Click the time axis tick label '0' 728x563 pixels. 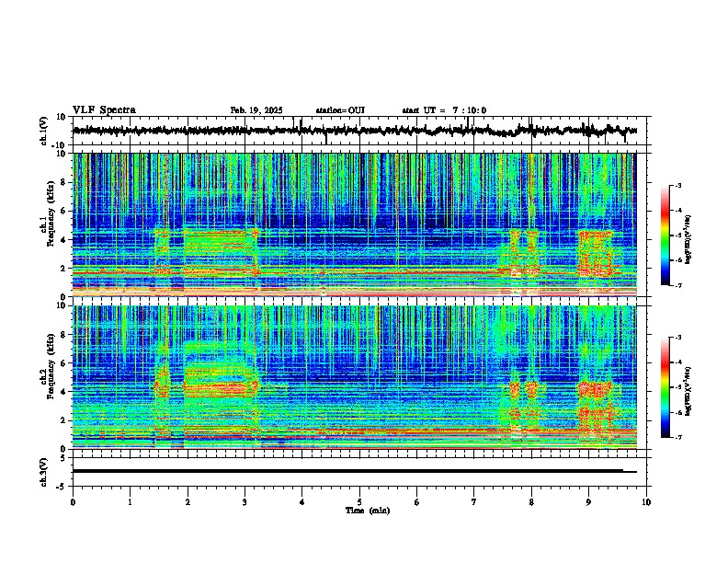[x=73, y=501]
